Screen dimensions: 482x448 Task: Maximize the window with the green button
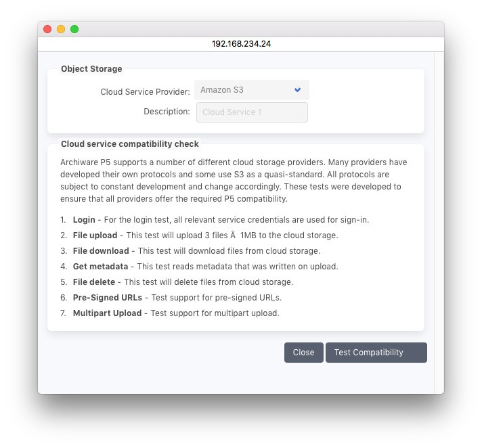pyautogui.click(x=74, y=29)
